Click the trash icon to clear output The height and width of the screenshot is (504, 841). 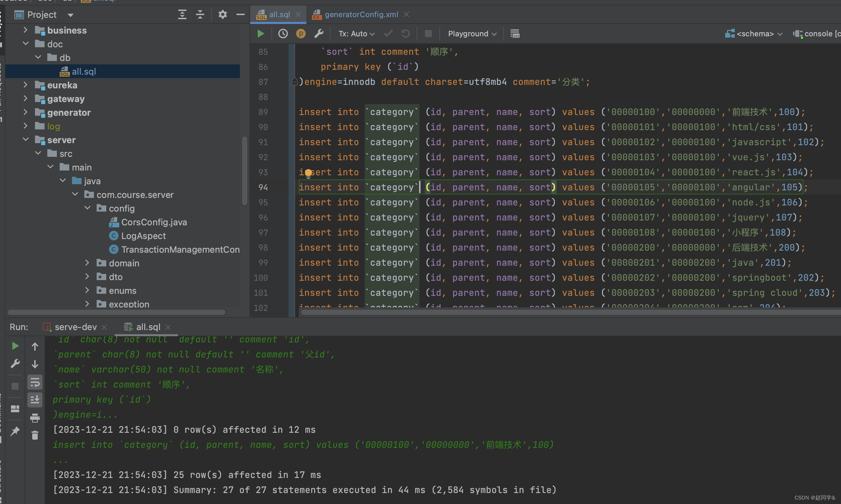pos(35,435)
